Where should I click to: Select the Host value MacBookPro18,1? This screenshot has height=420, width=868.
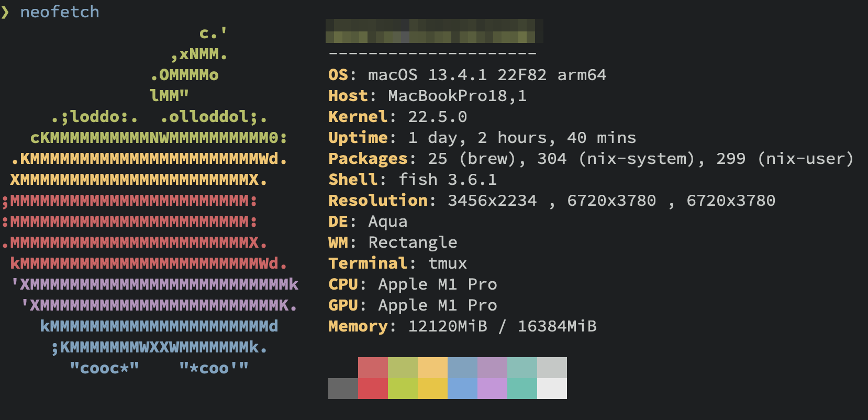[x=457, y=96]
